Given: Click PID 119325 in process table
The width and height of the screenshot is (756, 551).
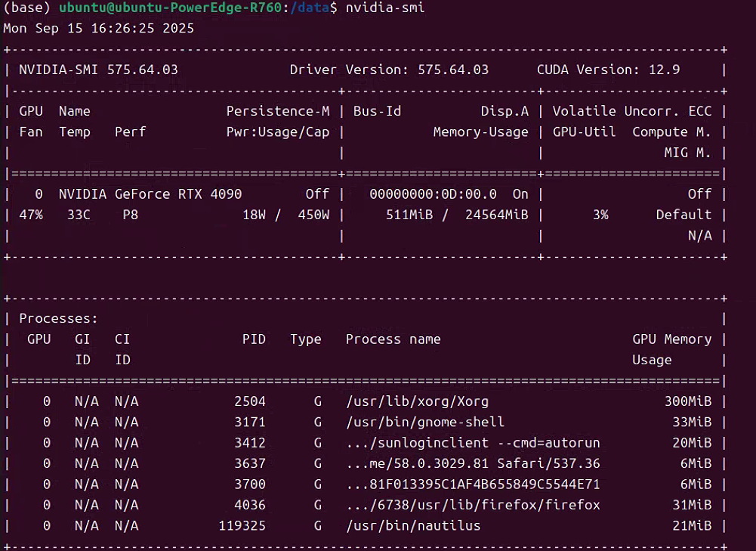Looking at the screenshot, I should click(242, 526).
